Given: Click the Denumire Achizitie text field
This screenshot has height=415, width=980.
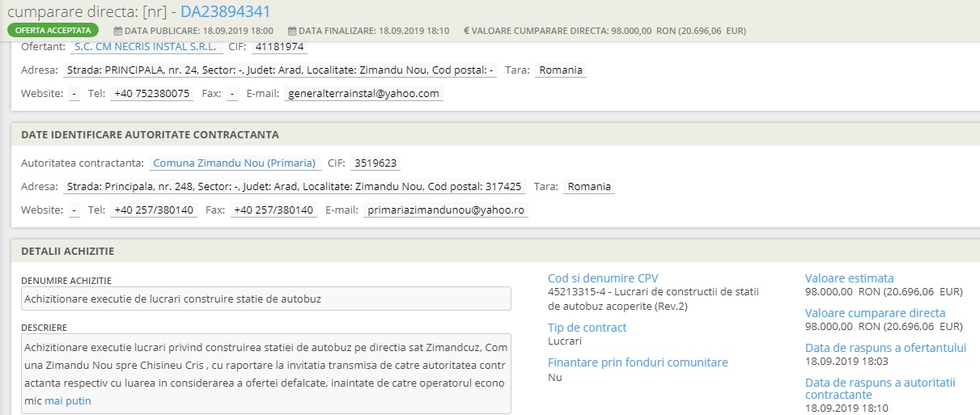Looking at the screenshot, I should pos(266,299).
